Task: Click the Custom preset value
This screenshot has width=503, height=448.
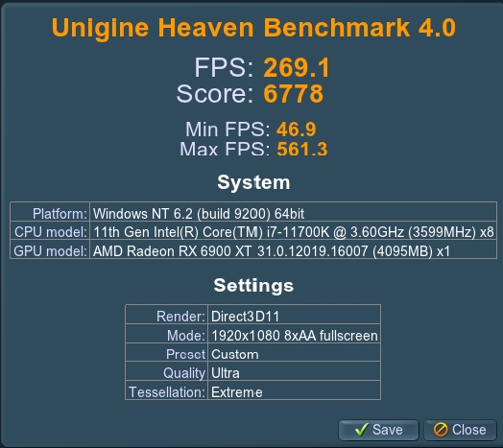Action: coord(235,354)
